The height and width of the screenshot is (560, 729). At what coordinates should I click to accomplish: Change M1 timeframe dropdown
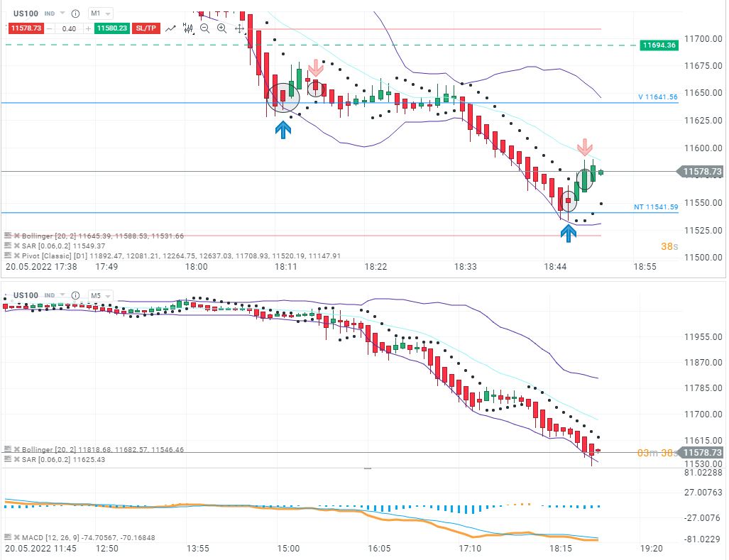click(x=100, y=13)
